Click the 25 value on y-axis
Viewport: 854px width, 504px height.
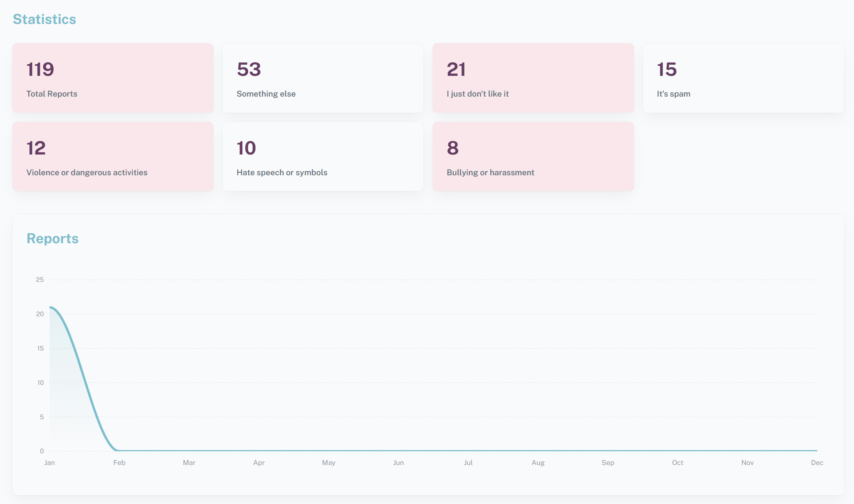(40, 280)
